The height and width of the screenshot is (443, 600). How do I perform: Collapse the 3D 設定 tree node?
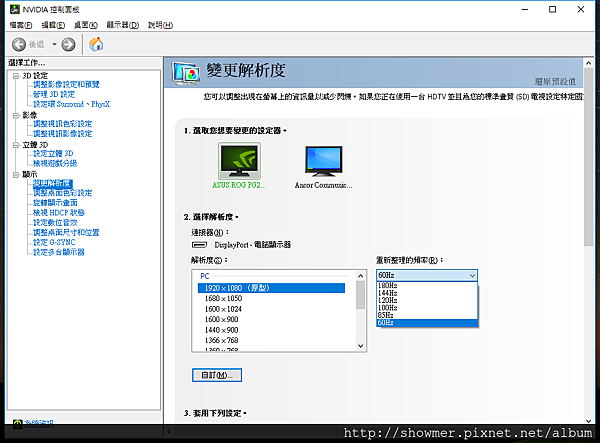pos(16,76)
